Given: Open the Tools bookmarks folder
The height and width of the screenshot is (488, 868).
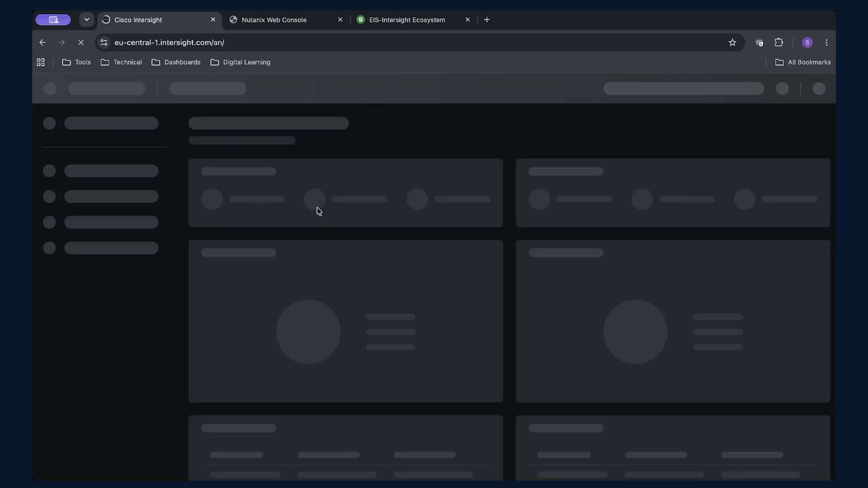Looking at the screenshot, I should (x=76, y=62).
